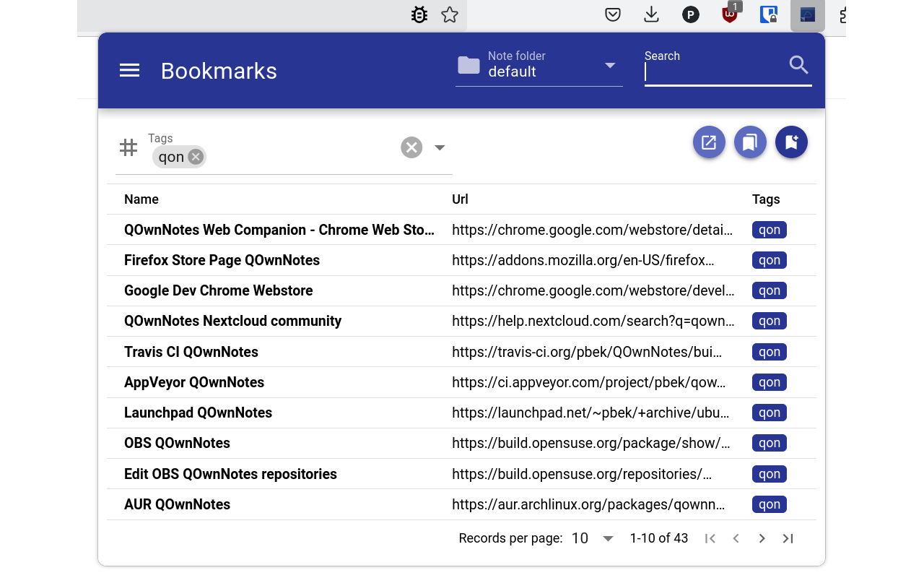Remove the qon chip from the tag filter

[194, 156]
